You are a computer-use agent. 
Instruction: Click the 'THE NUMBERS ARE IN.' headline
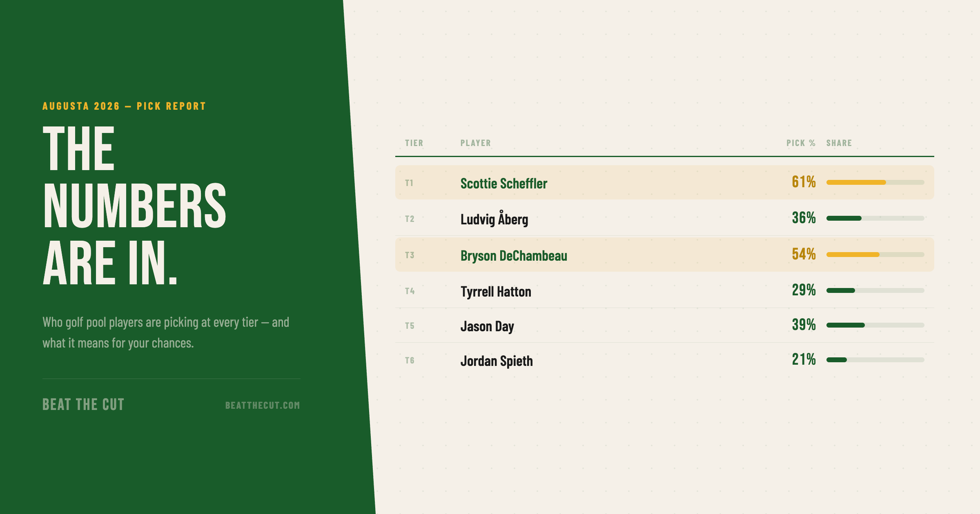(x=134, y=205)
